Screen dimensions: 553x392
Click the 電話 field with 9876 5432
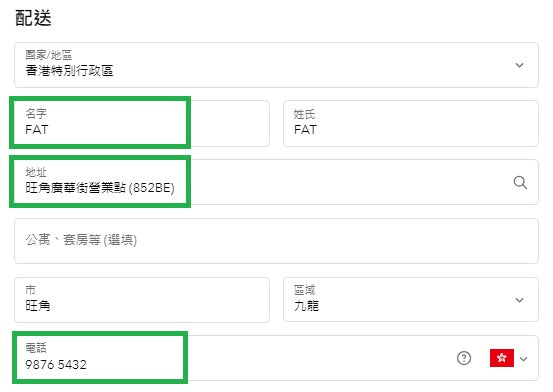pyautogui.click(x=276, y=358)
